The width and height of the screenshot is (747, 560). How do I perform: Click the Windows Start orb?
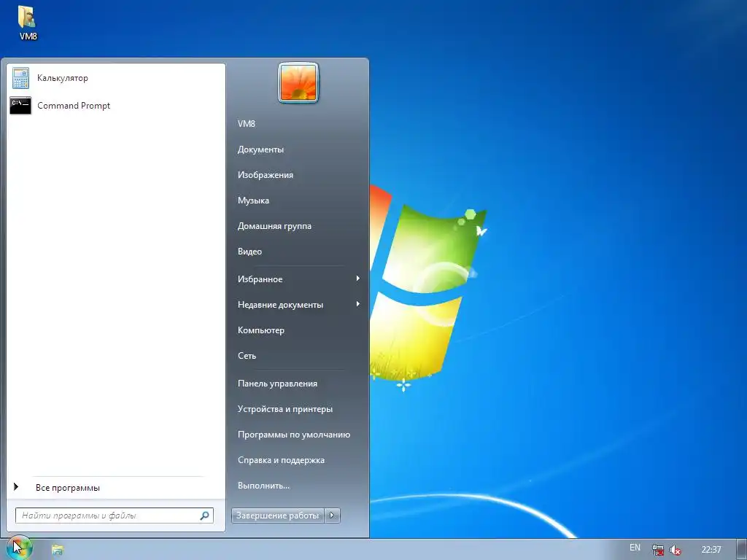point(18,548)
